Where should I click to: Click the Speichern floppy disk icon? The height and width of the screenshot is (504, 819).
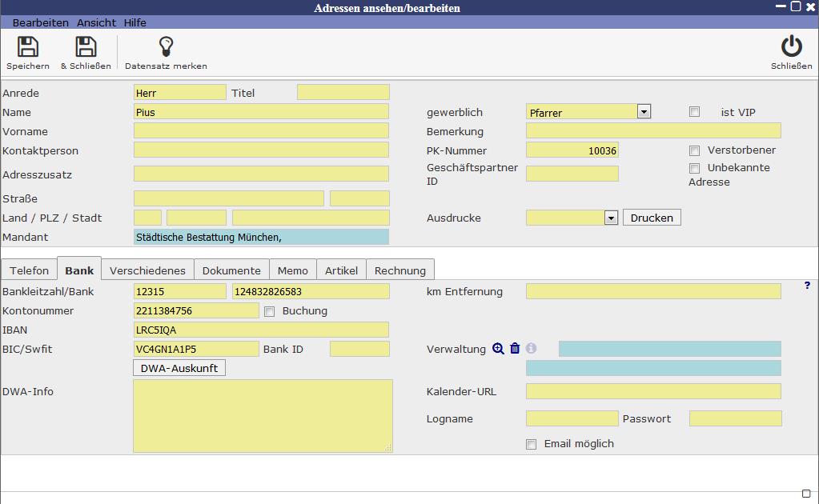(28, 47)
